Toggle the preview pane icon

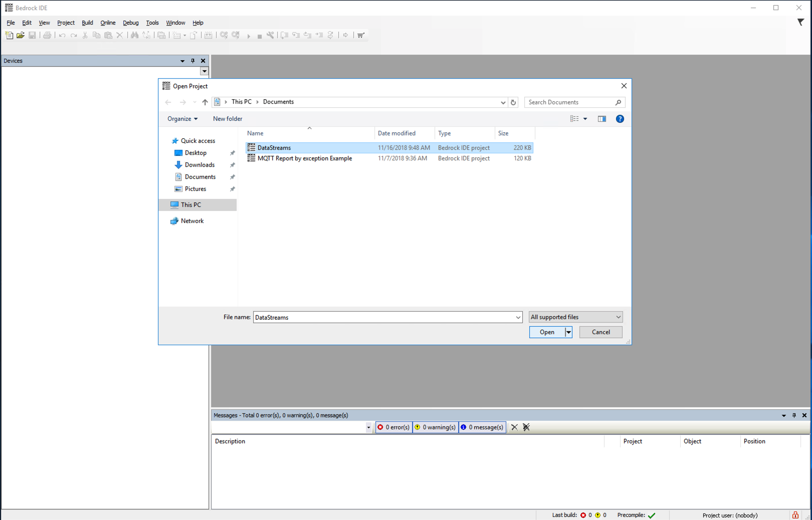click(x=602, y=119)
